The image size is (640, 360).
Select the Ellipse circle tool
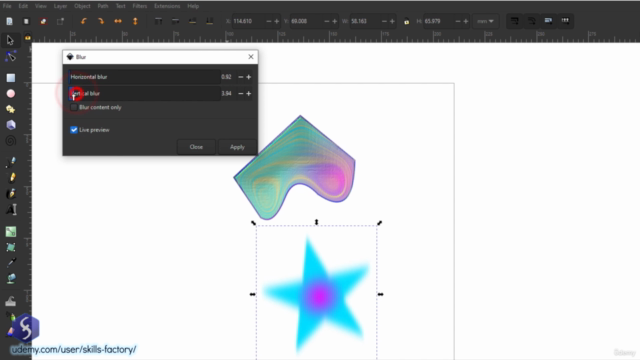11,93
